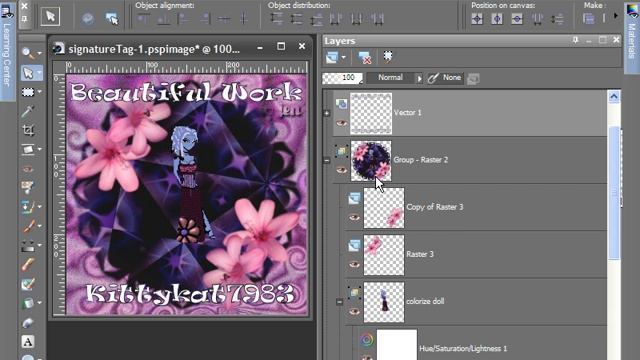
Task: Select the Eraser tool
Action: (x=28, y=265)
